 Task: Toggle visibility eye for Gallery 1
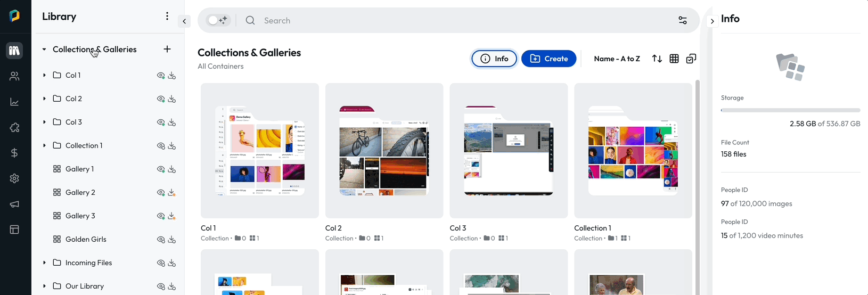coord(160,169)
